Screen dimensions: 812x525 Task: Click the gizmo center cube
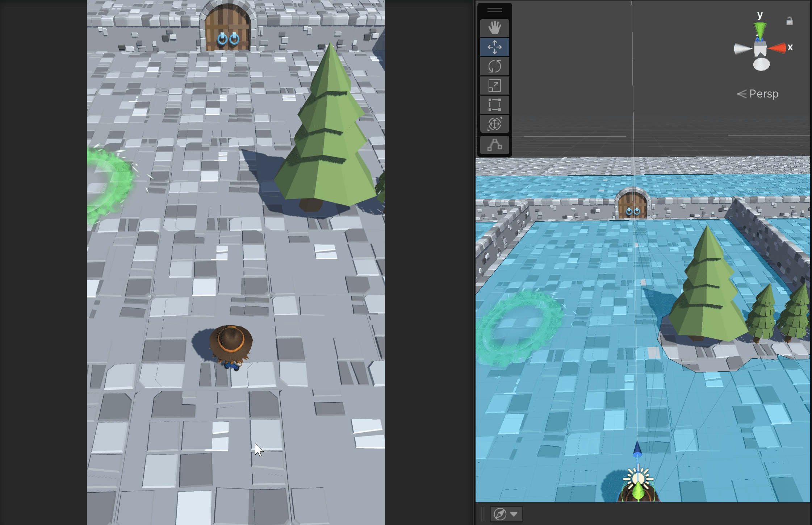pos(760,49)
